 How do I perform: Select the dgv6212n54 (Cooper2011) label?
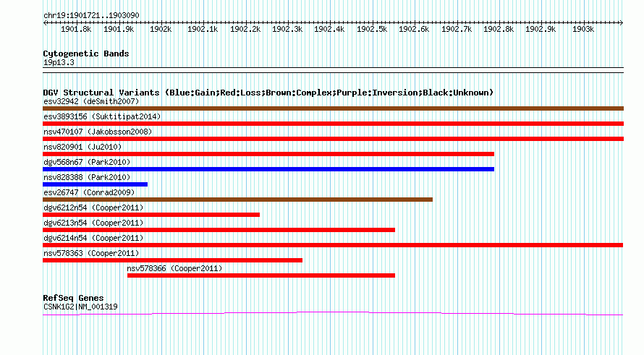coord(93,208)
